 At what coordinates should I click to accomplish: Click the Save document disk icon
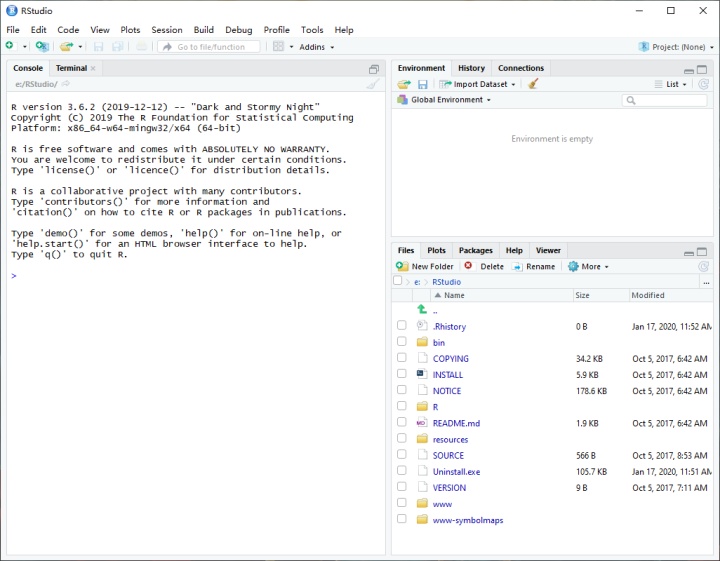point(98,46)
